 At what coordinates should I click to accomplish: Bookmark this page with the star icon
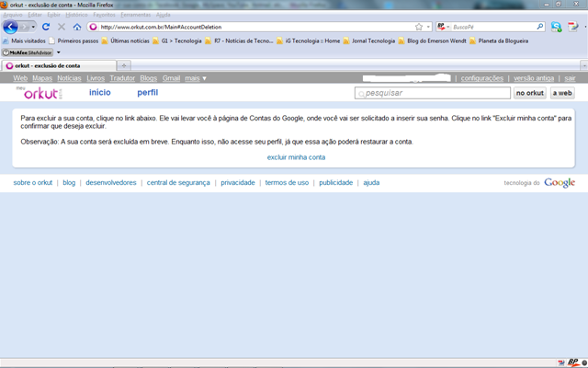419,27
